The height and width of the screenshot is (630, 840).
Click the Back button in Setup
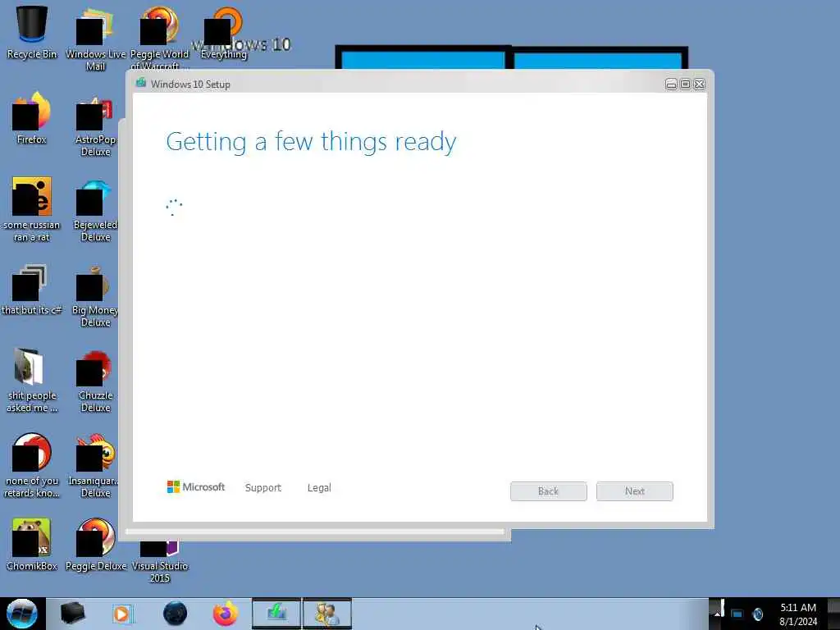pos(549,491)
